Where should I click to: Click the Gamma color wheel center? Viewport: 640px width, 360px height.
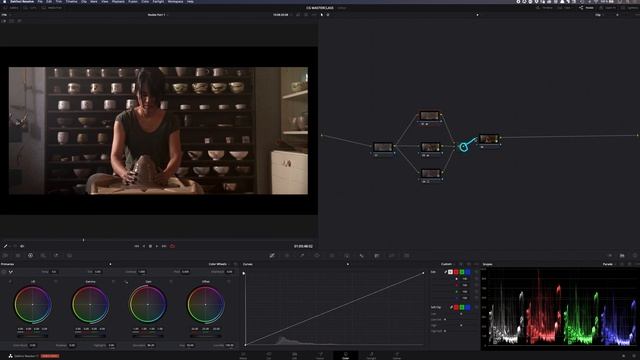(x=90, y=304)
